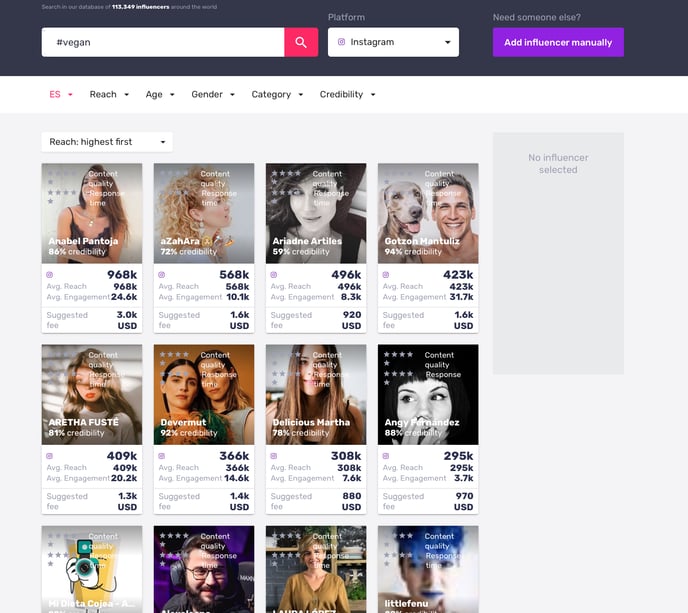Image resolution: width=688 pixels, height=613 pixels.
Task: Click the Instagram icon in Platform dropdown
Action: coord(341,42)
